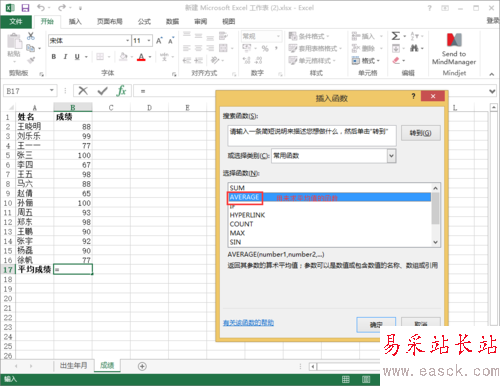This screenshot has height=386, width=500.
Task: Increase font size with larger A icon
Action: pyautogui.click(x=159, y=41)
